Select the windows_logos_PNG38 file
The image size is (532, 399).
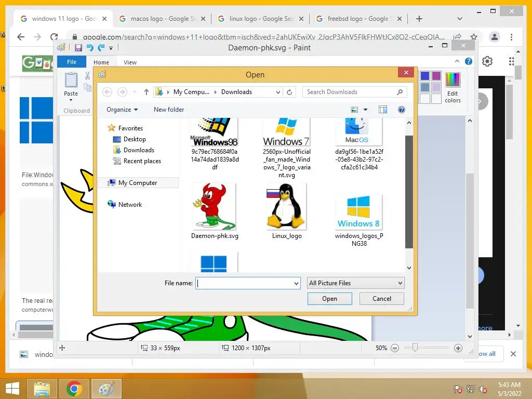click(x=358, y=220)
